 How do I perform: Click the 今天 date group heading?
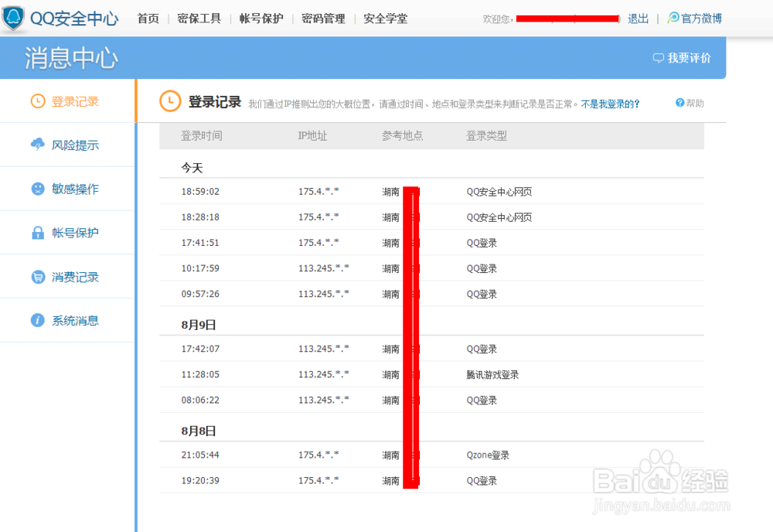tap(192, 168)
